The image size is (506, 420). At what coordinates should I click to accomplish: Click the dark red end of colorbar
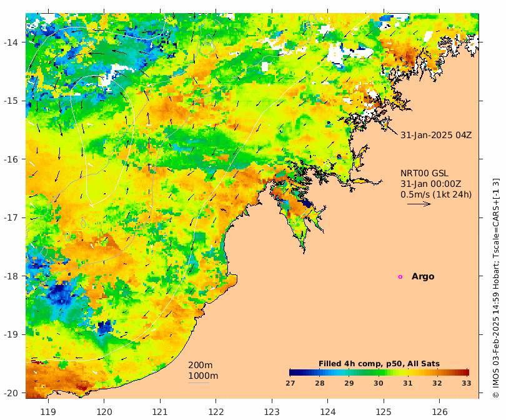(465, 372)
